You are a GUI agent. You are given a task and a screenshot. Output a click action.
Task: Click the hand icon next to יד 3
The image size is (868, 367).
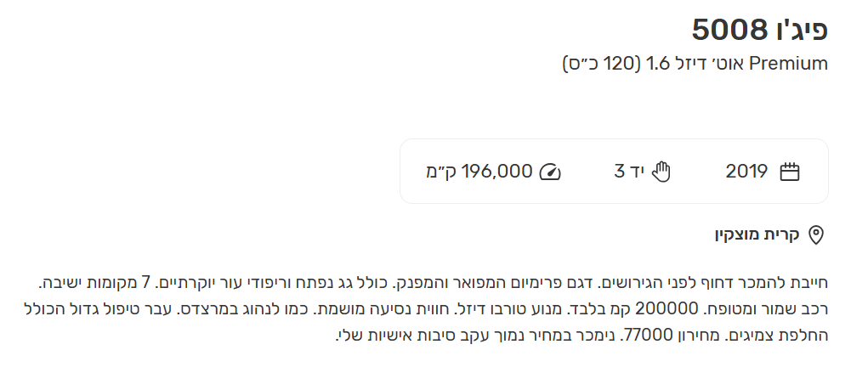pyautogui.click(x=661, y=172)
